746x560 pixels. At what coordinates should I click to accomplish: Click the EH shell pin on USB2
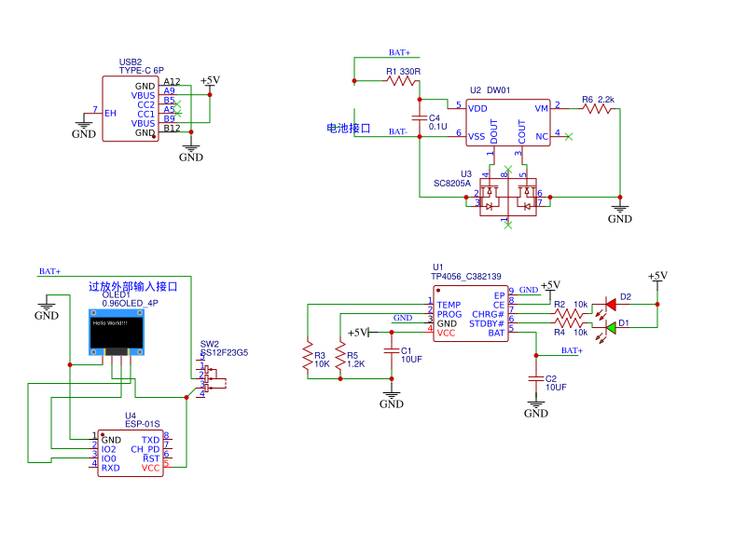pyautogui.click(x=110, y=113)
